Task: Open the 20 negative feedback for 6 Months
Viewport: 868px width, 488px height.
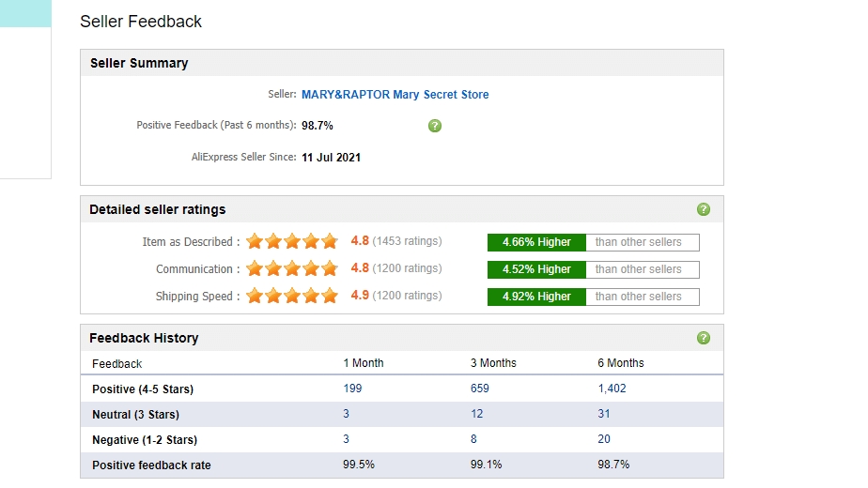Action: click(604, 439)
